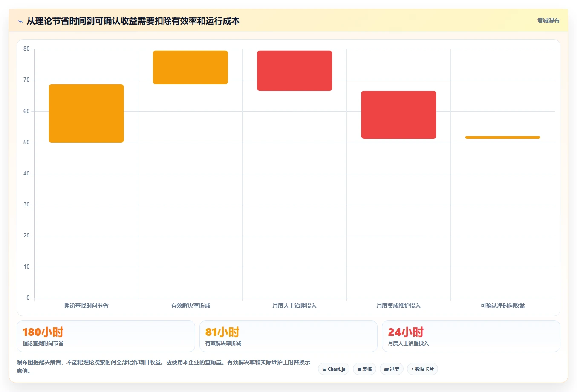Click the red 月度人工治理投入 bar
The width and height of the screenshot is (577, 392).
click(294, 71)
